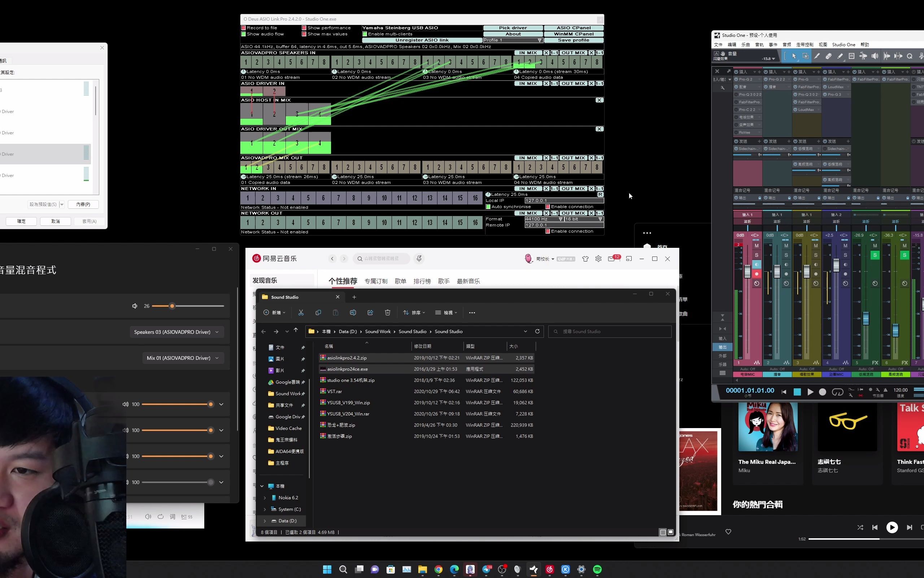Open the Studio One menu item
This screenshot has width=924, height=578.
(844, 45)
